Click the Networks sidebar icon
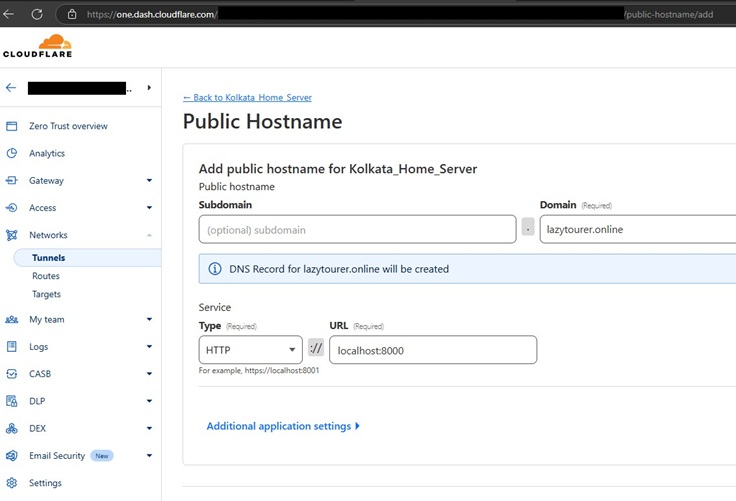This screenshot has height=501, width=736. (x=12, y=235)
